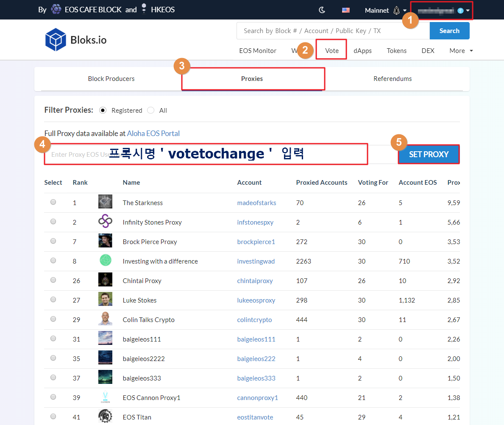504x425 pixels.
Task: Open brockpierce1 account link
Action: 256,242
